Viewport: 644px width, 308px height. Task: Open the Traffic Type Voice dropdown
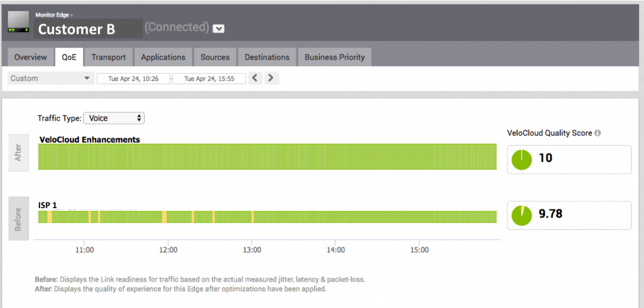(x=114, y=118)
